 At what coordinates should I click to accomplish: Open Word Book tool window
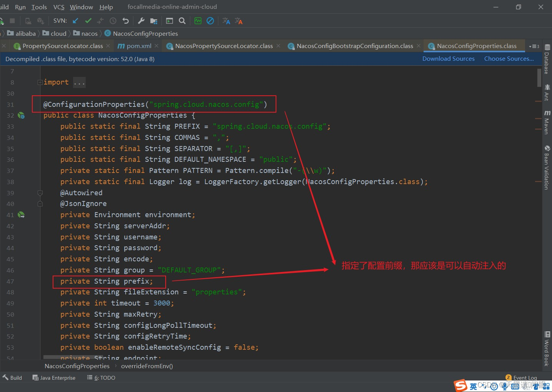click(547, 349)
